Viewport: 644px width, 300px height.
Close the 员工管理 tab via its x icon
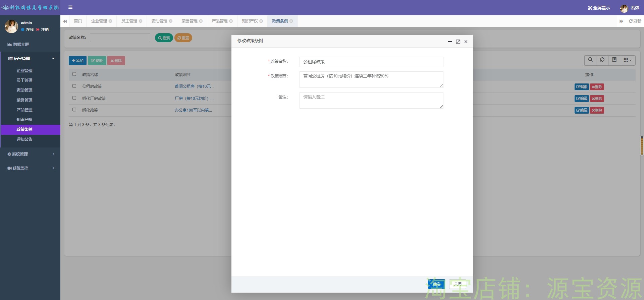coord(141,21)
